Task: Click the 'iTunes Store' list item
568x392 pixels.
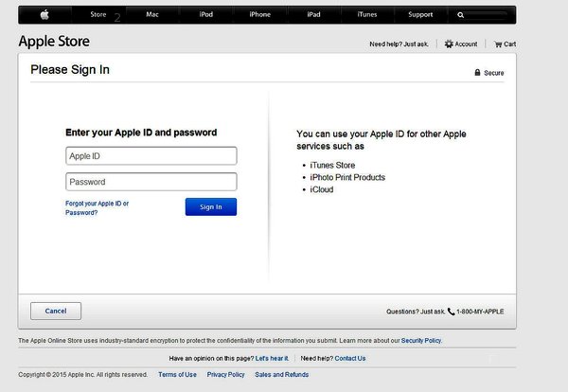Action: pos(332,165)
